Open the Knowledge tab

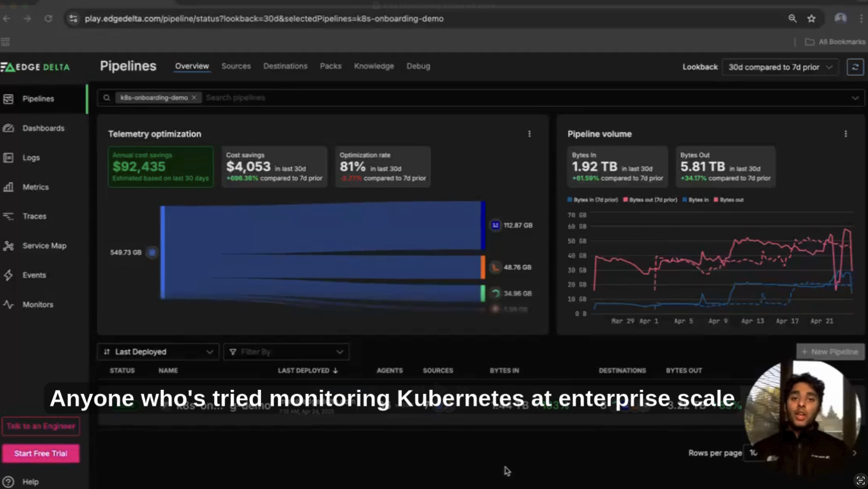coord(373,66)
